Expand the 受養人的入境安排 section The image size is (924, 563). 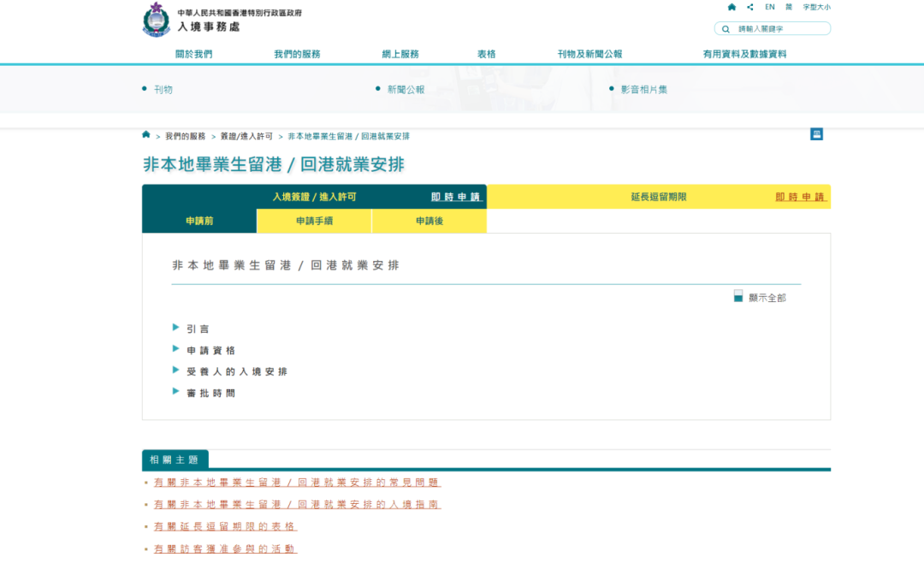click(237, 371)
